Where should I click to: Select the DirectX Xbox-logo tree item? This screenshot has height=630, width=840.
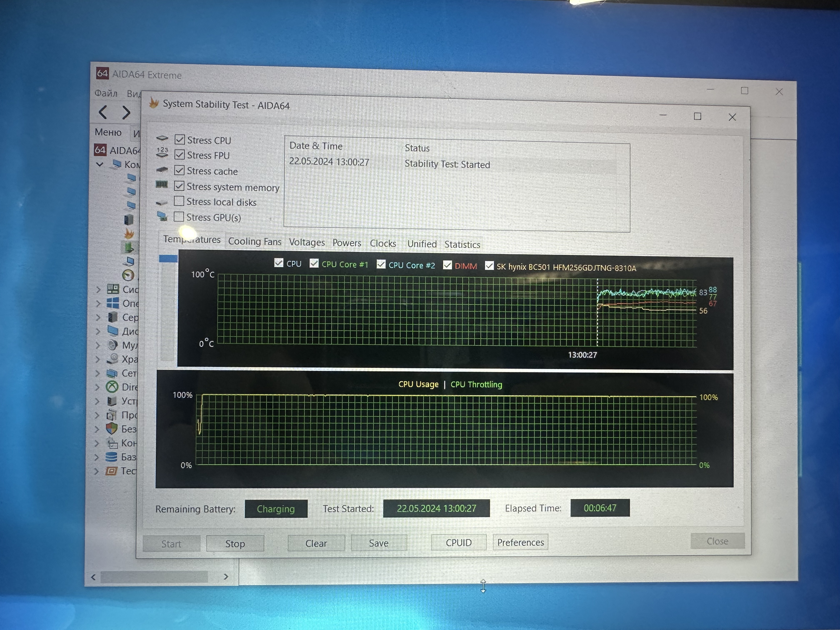[112, 387]
